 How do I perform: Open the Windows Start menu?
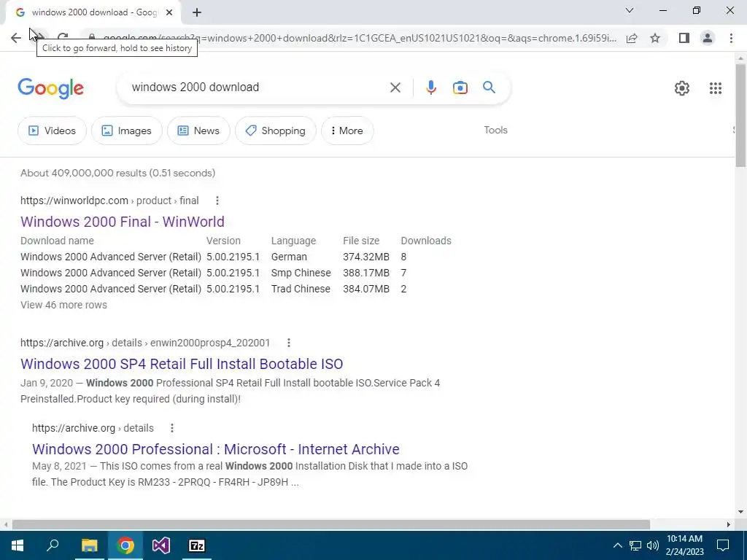[x=18, y=545]
